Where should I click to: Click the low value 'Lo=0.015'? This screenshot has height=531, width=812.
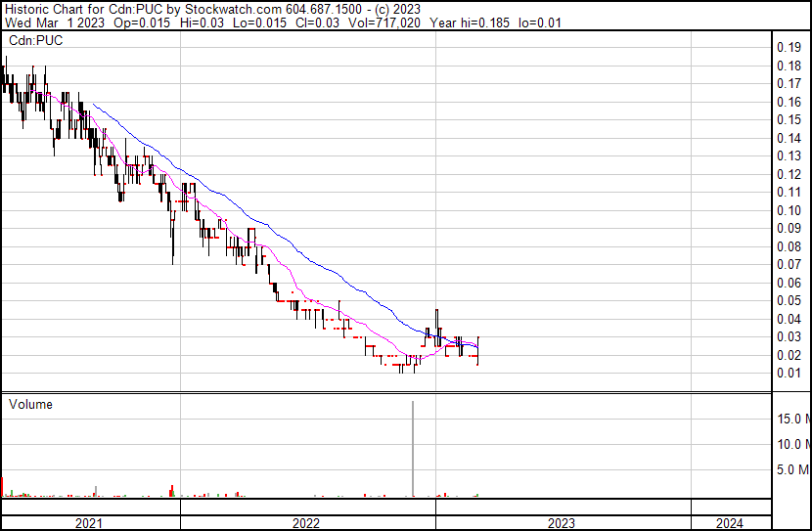(259, 22)
